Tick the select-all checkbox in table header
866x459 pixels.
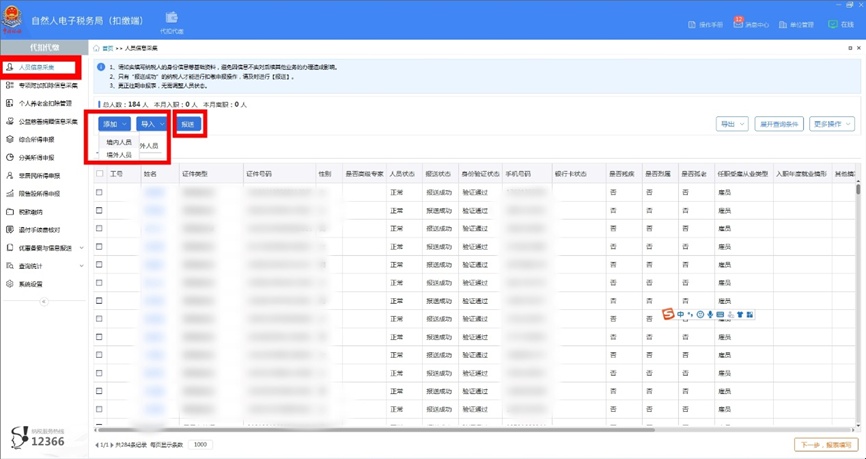(x=99, y=174)
